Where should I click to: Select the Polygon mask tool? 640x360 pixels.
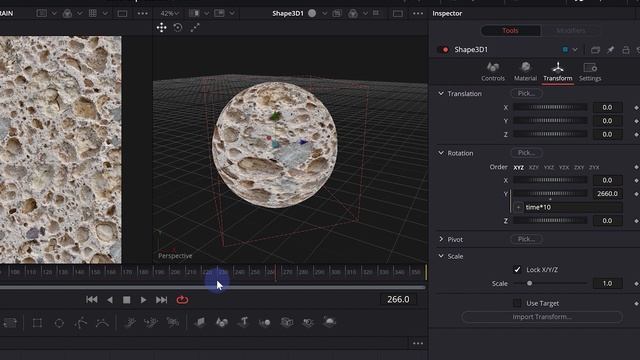81,323
